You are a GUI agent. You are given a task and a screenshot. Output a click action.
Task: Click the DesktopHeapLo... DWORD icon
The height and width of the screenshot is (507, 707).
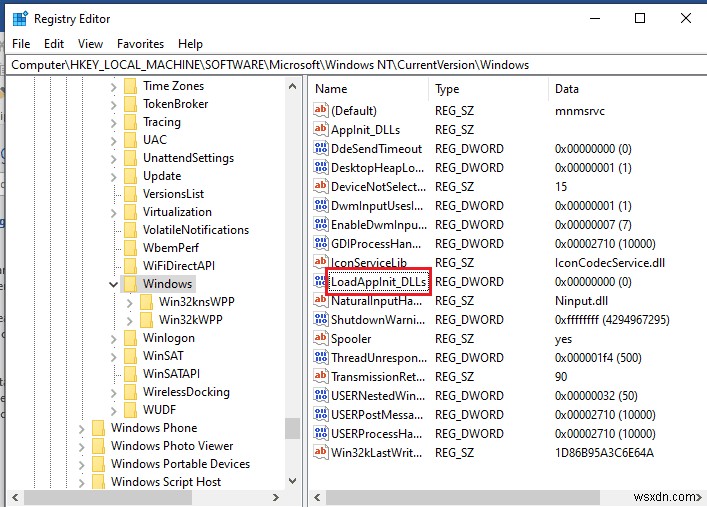pos(321,167)
